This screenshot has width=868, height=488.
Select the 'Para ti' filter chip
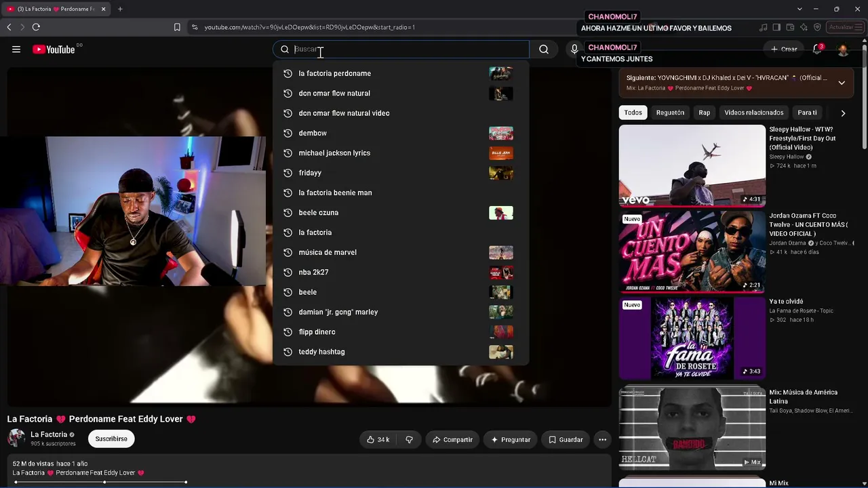click(x=807, y=113)
